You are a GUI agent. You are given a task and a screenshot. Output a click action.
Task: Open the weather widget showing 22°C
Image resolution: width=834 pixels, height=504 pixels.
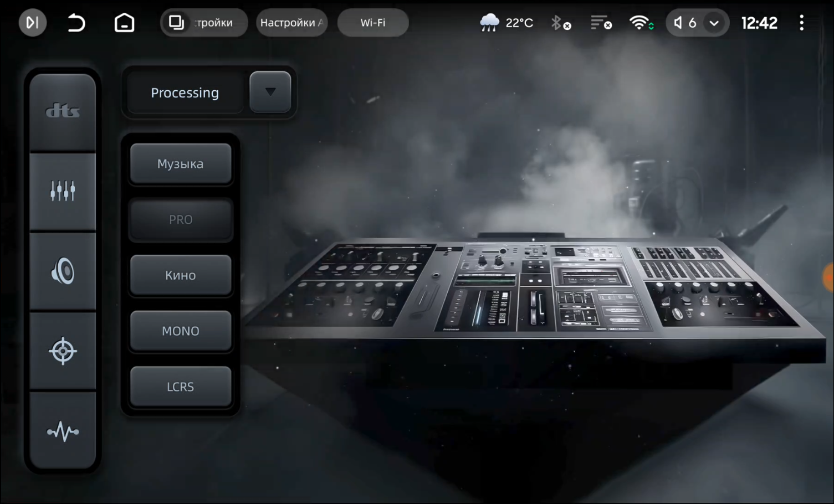[x=506, y=23]
